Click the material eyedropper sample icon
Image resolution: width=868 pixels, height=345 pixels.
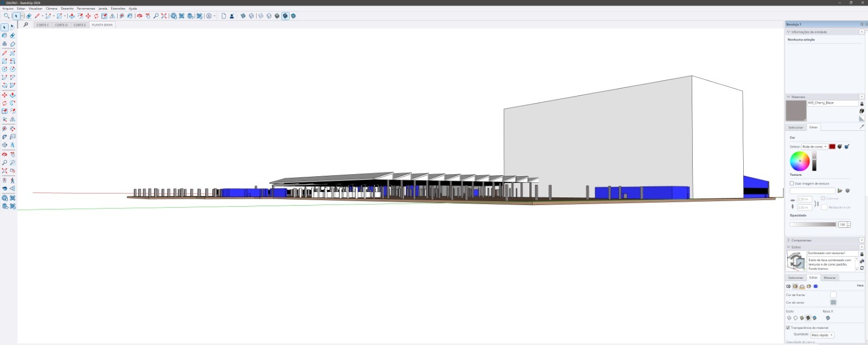coord(861,127)
